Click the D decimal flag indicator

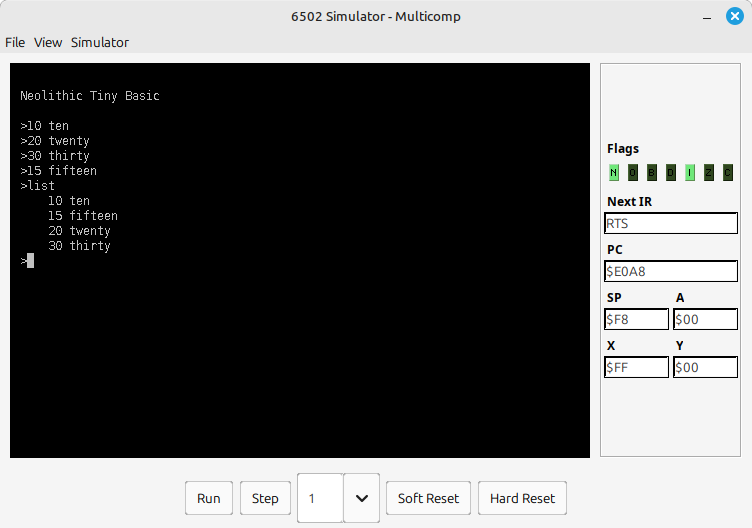pos(670,173)
